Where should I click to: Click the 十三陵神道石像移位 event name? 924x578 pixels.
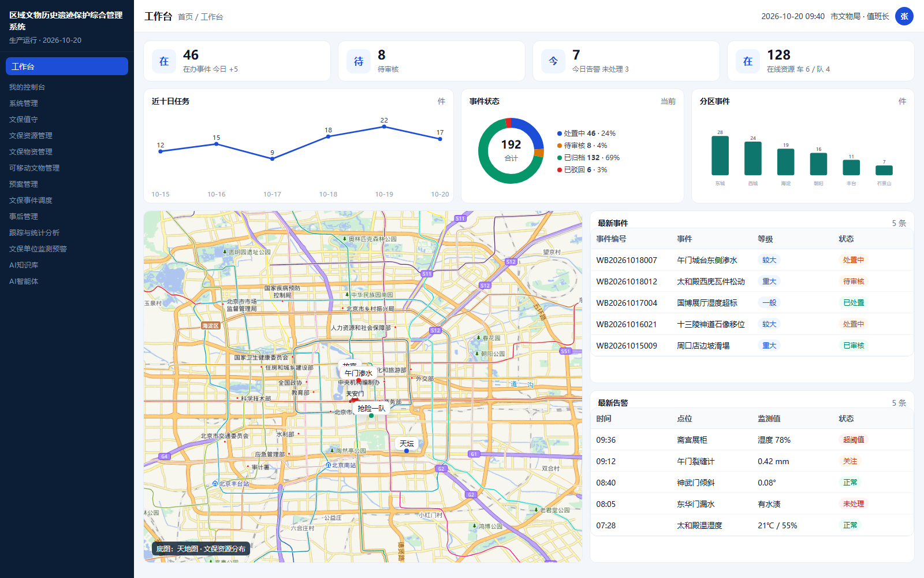711,324
